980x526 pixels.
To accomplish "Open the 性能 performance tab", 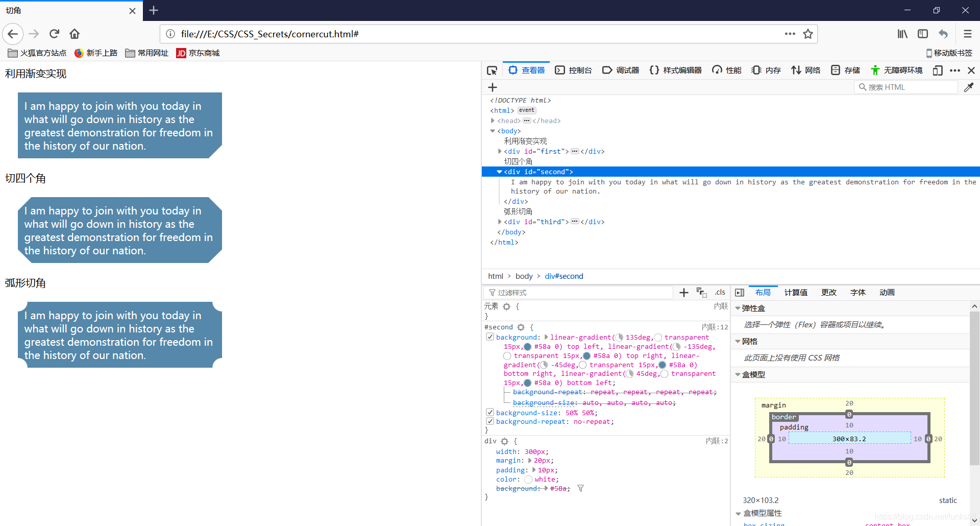I will tap(727, 70).
